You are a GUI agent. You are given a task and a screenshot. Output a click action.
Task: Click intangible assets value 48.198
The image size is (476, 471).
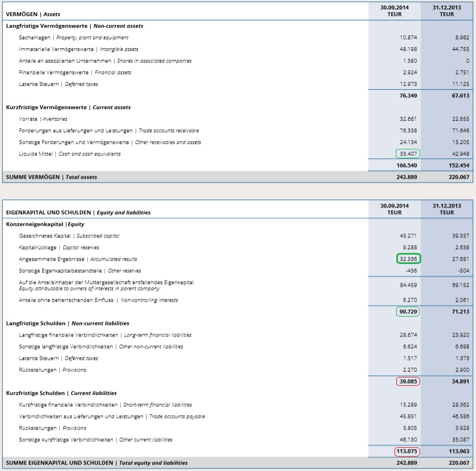[x=408, y=49]
